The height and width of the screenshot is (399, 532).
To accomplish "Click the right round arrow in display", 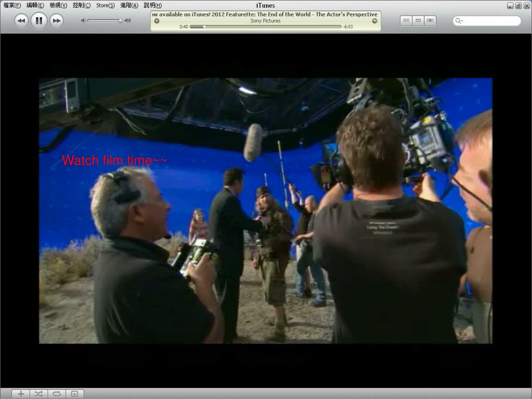I will 375,21.
